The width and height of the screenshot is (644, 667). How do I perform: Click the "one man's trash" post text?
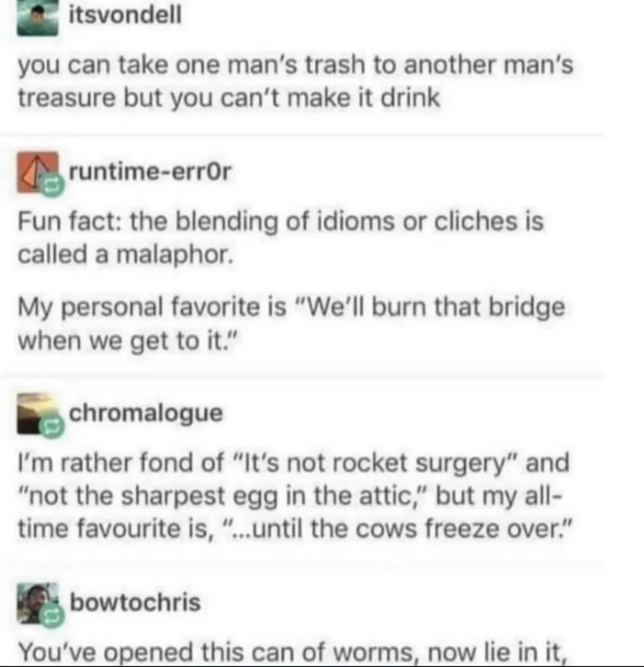(296, 81)
